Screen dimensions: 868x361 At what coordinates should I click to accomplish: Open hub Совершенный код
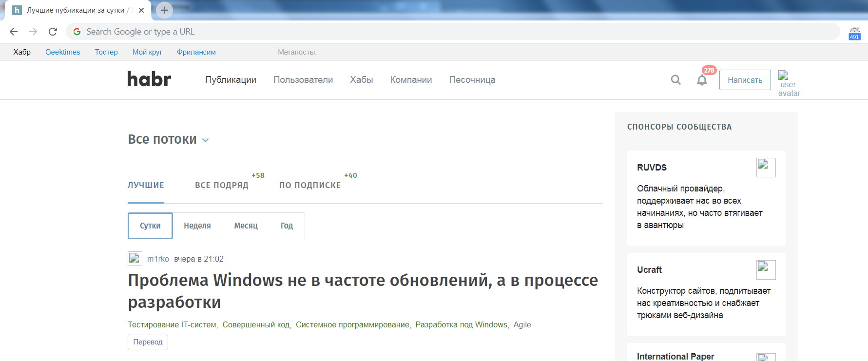[256, 325]
